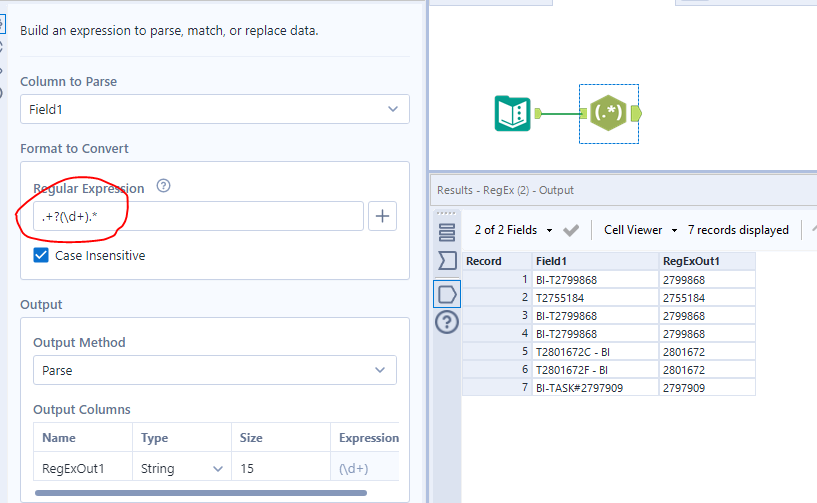Viewport: 817px width, 503px height.
Task: Open the Cell Viewer dropdown
Action: pos(640,230)
